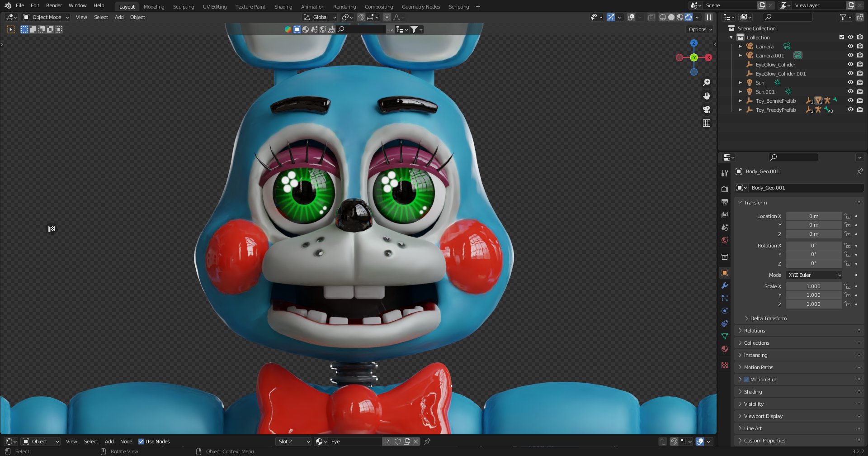Viewport: 868px width, 456px height.
Task: Open the Physics properties tab
Action: [x=725, y=311]
